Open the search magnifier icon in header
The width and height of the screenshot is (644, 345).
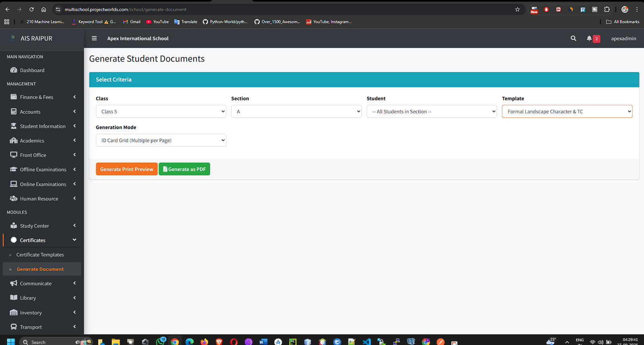[573, 39]
